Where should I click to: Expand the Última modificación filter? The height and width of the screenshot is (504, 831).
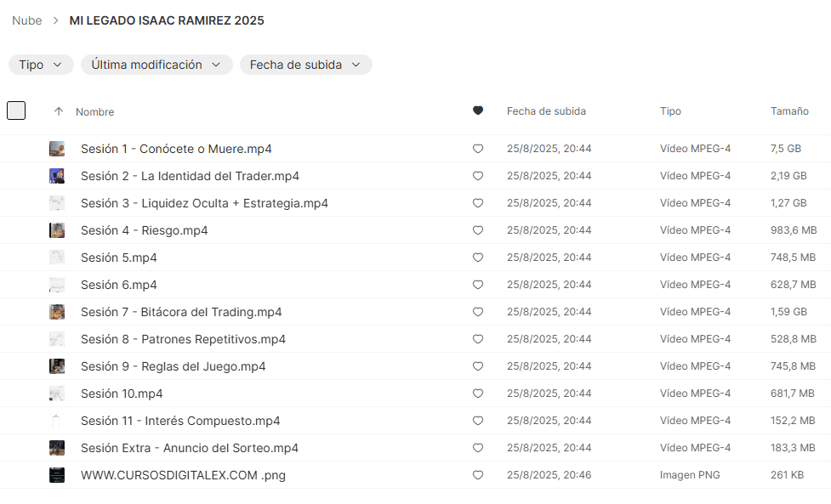tap(157, 65)
